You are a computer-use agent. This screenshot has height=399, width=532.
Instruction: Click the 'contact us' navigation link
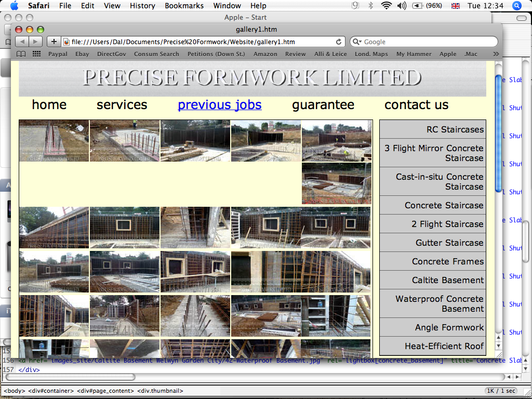point(416,104)
